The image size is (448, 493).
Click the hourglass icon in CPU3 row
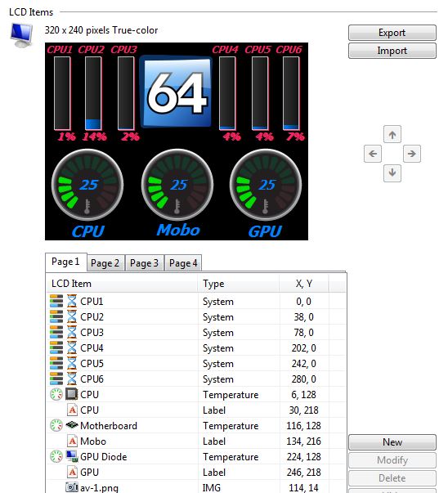click(x=72, y=332)
